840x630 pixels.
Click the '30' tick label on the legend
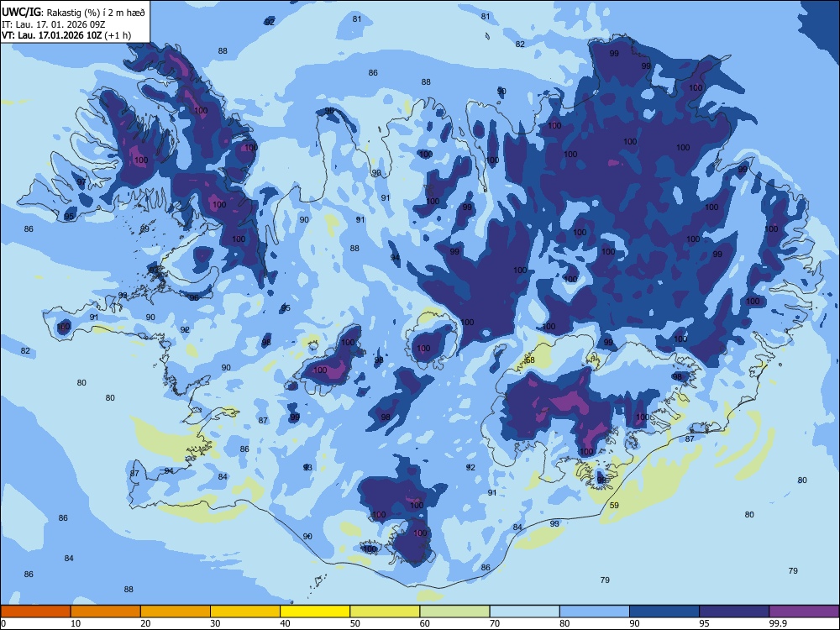click(x=215, y=623)
